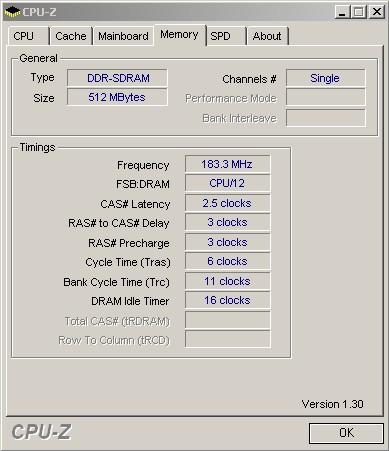Click the Size label in General
The height and width of the screenshot is (451, 389).
(x=44, y=98)
